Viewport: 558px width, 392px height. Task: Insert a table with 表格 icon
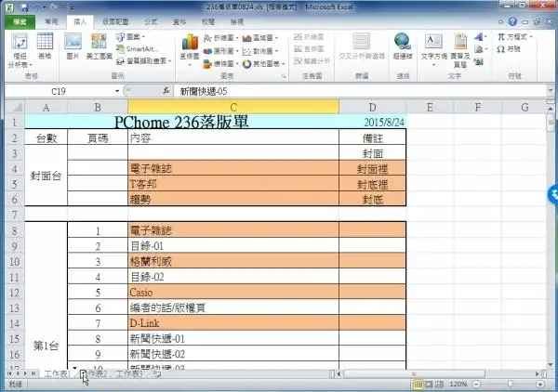(x=45, y=46)
